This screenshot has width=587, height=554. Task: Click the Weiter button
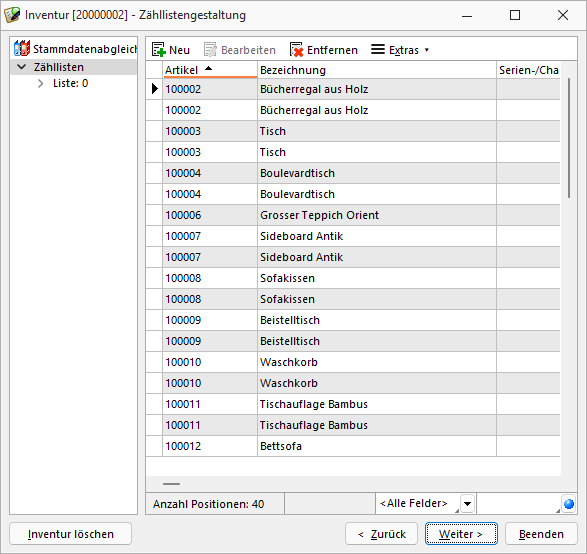click(x=461, y=533)
